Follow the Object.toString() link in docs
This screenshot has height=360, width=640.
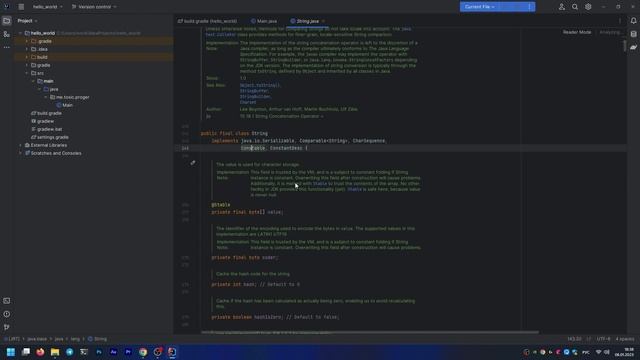point(260,85)
